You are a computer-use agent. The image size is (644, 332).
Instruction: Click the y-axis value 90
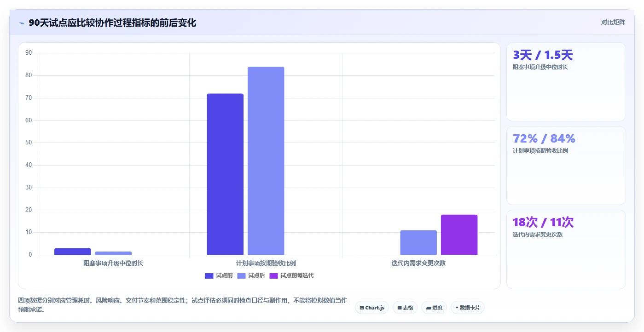click(x=29, y=53)
